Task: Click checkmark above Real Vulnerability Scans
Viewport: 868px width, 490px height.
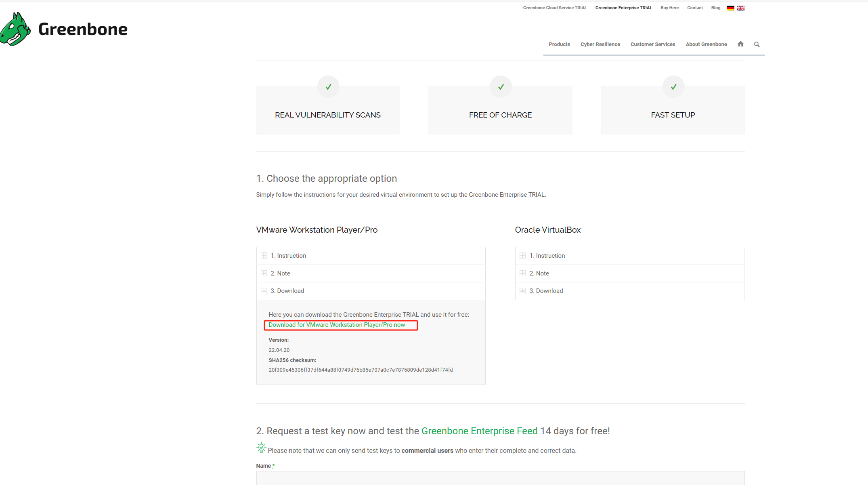Action: 328,87
